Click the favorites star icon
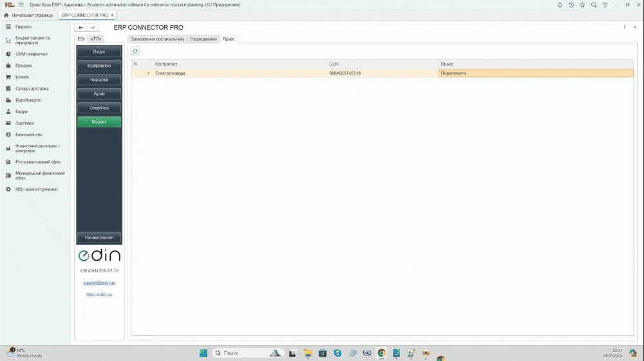This screenshot has height=361, width=644. 583,5
